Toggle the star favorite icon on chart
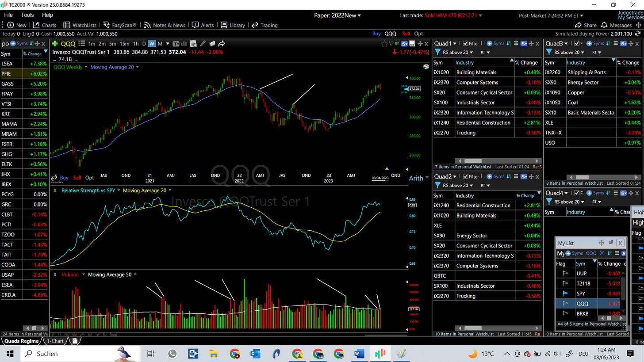Image resolution: width=644 pixels, height=362 pixels. pos(385,43)
